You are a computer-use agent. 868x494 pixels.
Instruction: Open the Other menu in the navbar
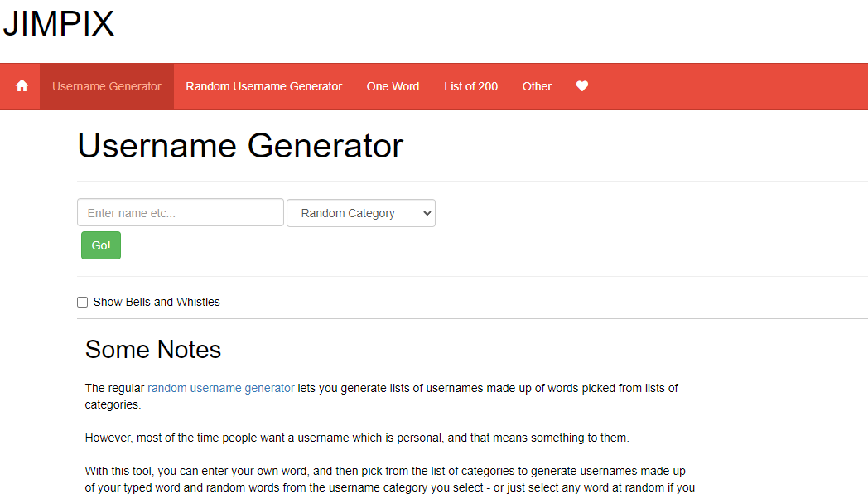click(x=537, y=86)
